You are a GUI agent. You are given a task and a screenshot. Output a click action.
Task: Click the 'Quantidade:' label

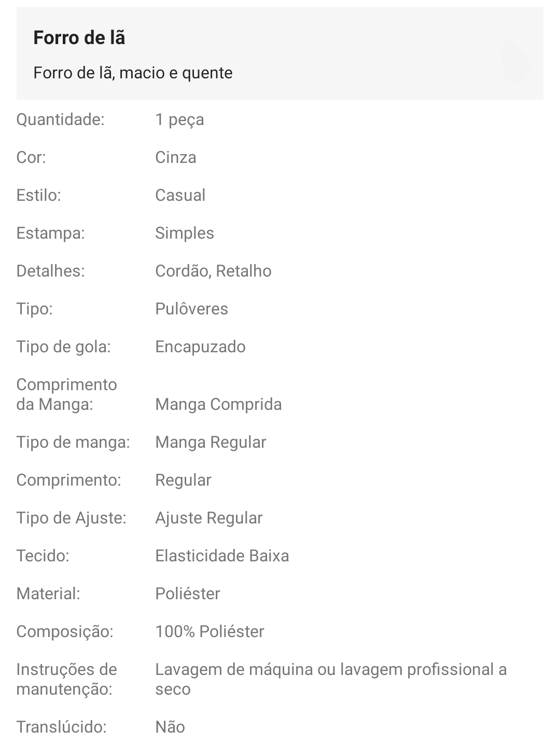tap(60, 120)
